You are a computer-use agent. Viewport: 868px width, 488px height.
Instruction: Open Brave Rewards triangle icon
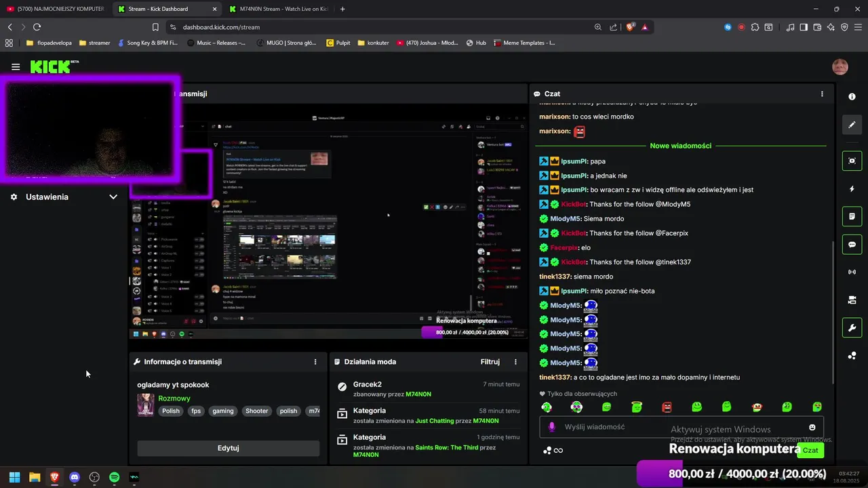[644, 27]
